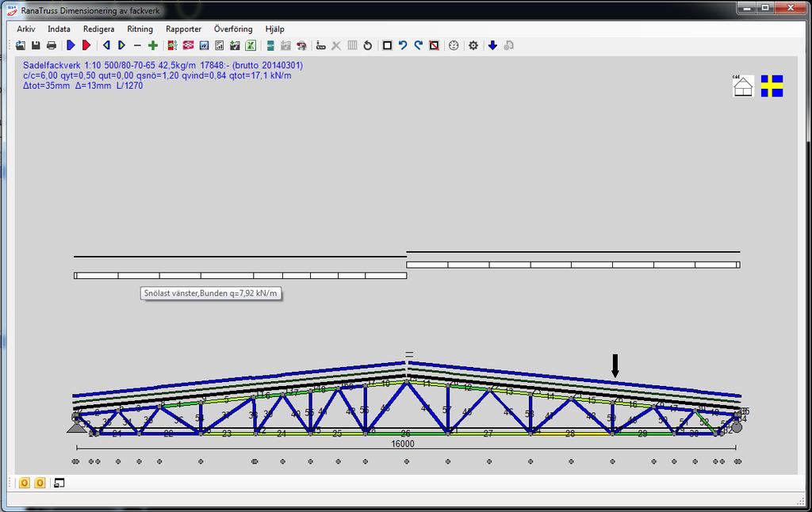The height and width of the screenshot is (512, 812).
Task: Click the 16000 span dimension label
Action: (402, 444)
